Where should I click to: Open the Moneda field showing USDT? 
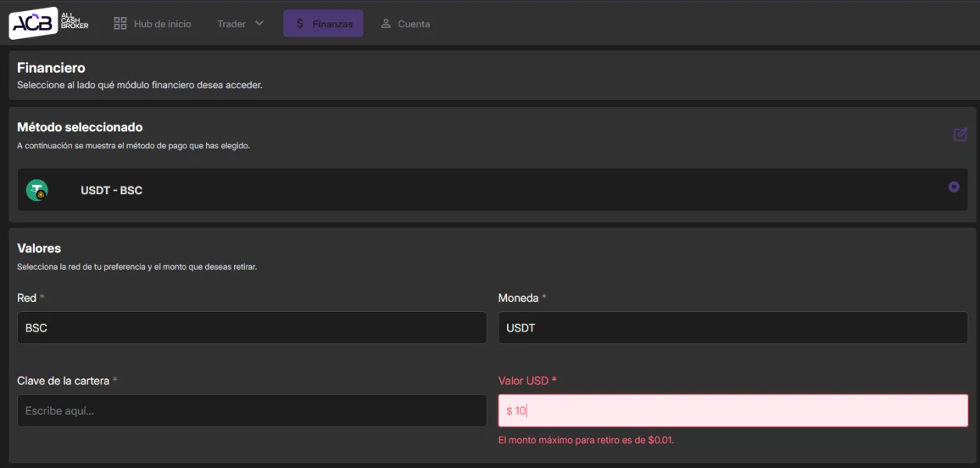tap(733, 328)
